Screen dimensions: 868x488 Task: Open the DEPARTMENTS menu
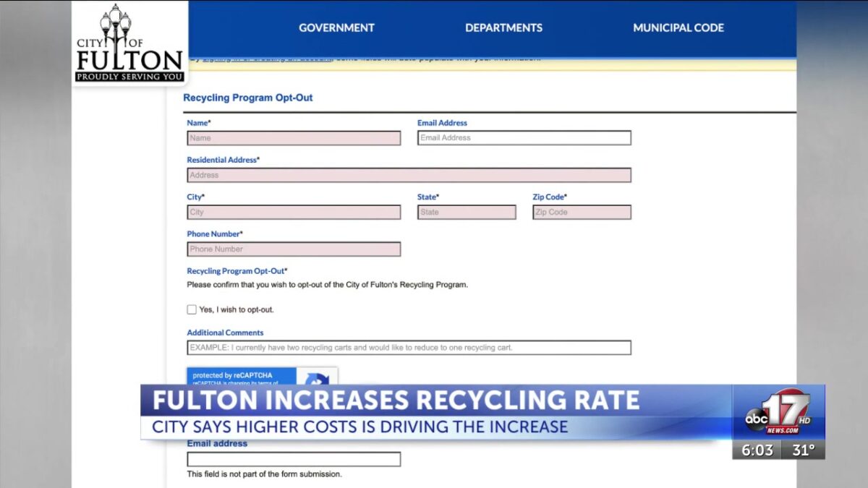[x=503, y=27]
